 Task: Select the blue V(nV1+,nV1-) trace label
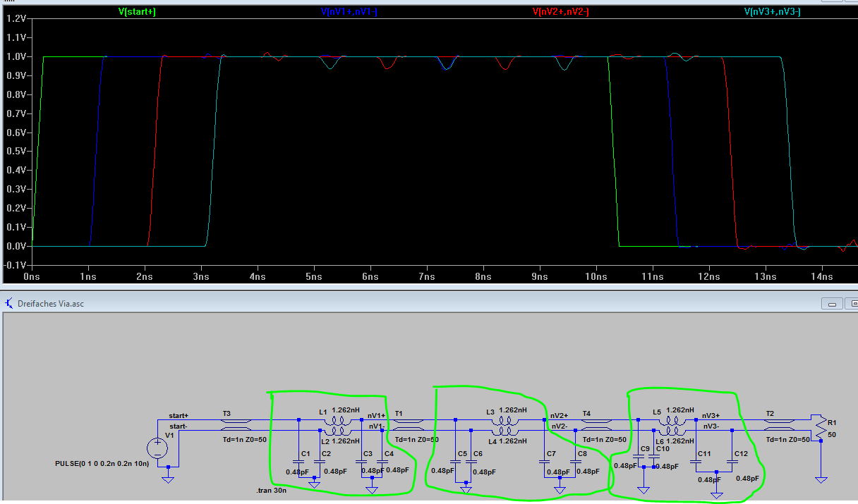(349, 12)
